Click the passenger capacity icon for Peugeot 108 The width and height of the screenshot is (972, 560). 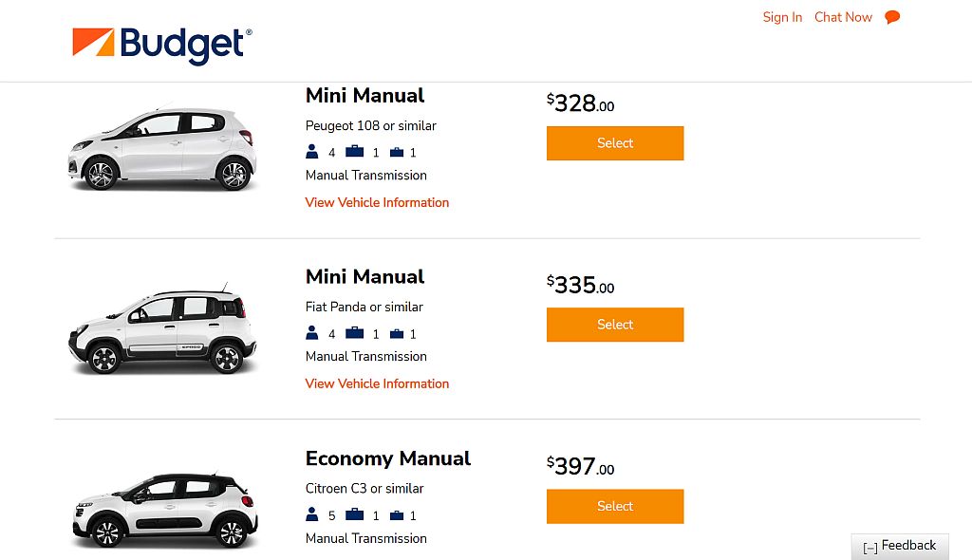pyautogui.click(x=312, y=152)
